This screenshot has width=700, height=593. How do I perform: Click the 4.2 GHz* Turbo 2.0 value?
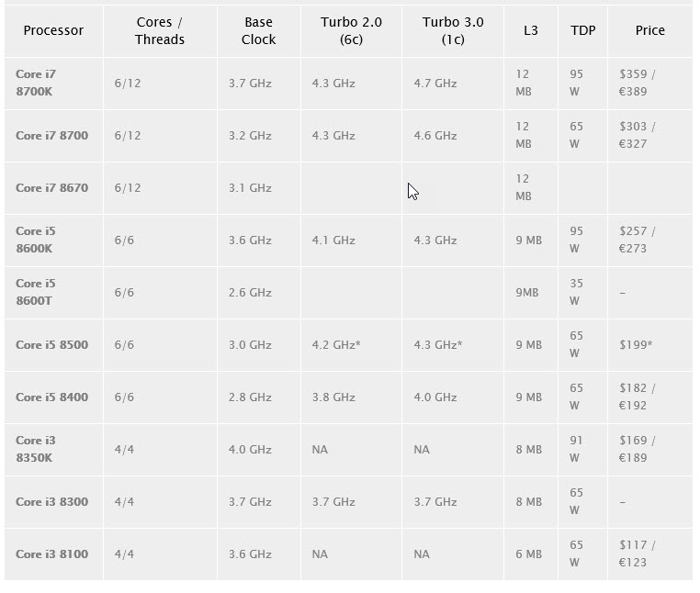point(335,345)
